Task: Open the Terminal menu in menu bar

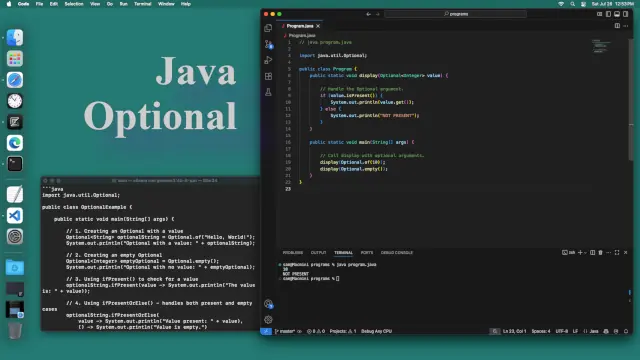Action: pyautogui.click(x=142, y=4)
